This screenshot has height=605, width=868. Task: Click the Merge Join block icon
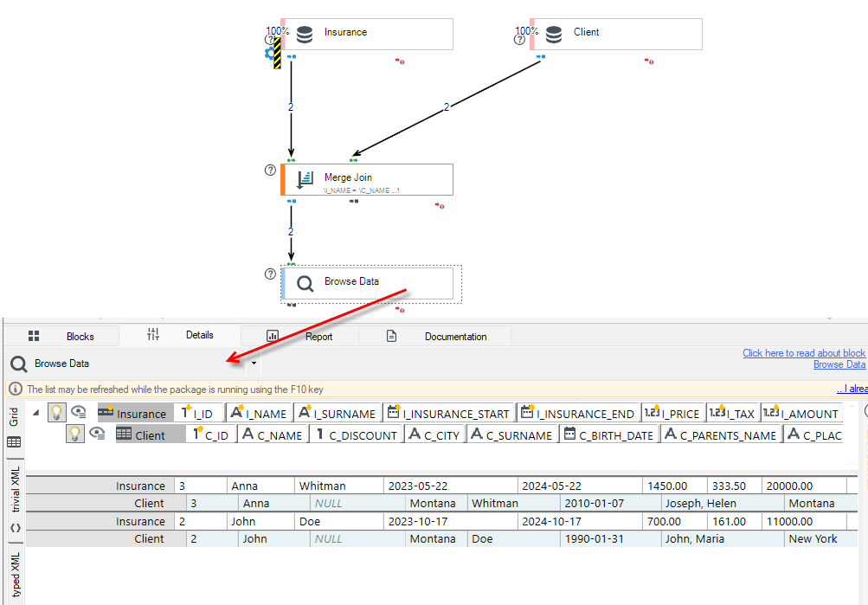point(305,179)
